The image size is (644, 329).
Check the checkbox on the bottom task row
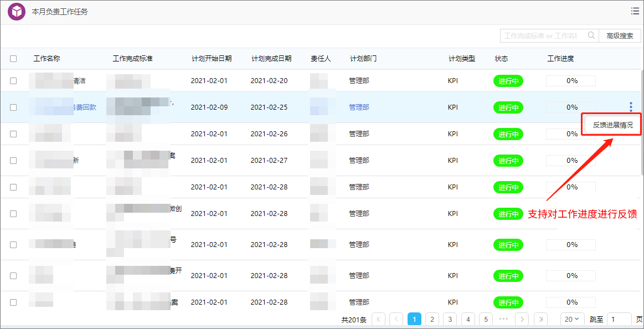click(13, 302)
